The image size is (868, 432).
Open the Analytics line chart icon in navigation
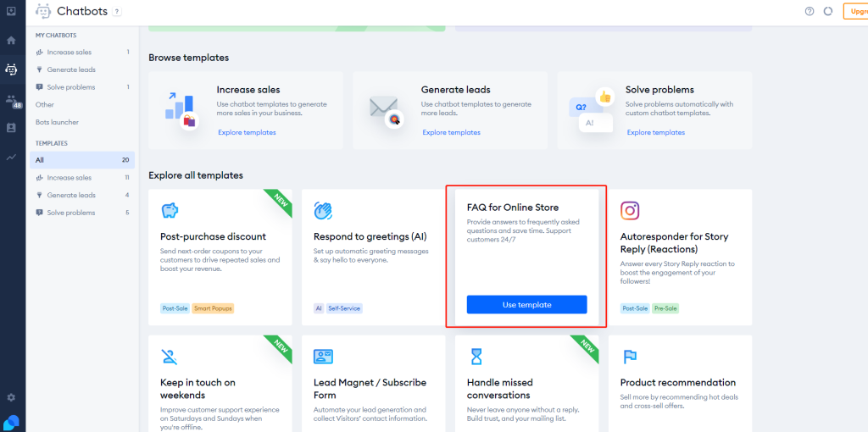click(11, 157)
